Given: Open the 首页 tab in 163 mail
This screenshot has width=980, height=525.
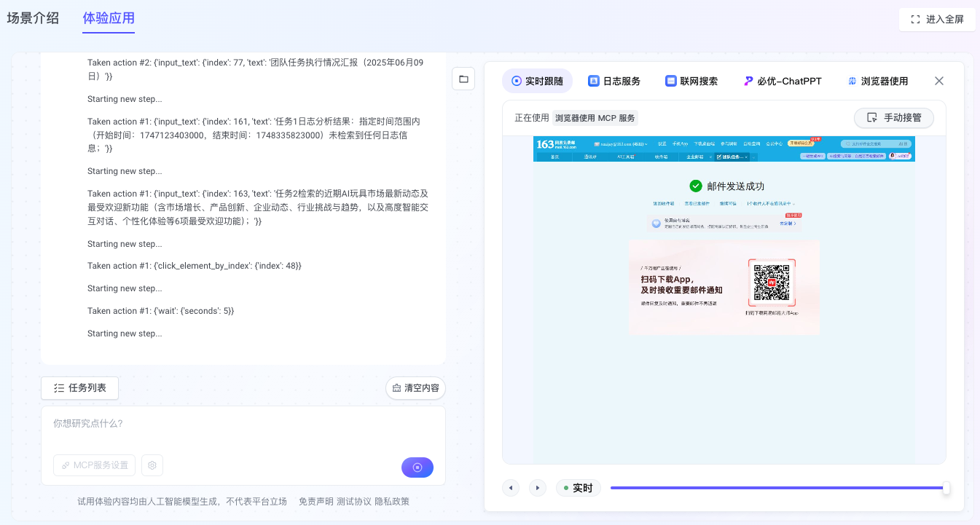Looking at the screenshot, I should pos(555,157).
